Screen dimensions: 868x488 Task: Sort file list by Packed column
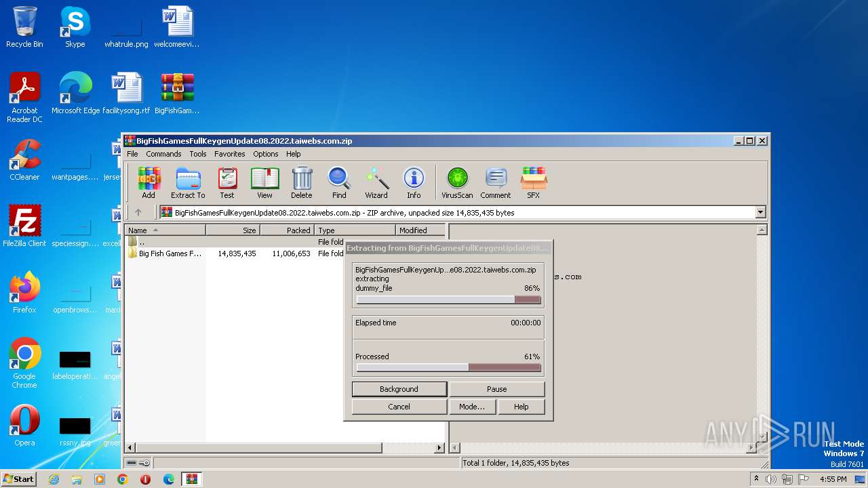(x=288, y=230)
